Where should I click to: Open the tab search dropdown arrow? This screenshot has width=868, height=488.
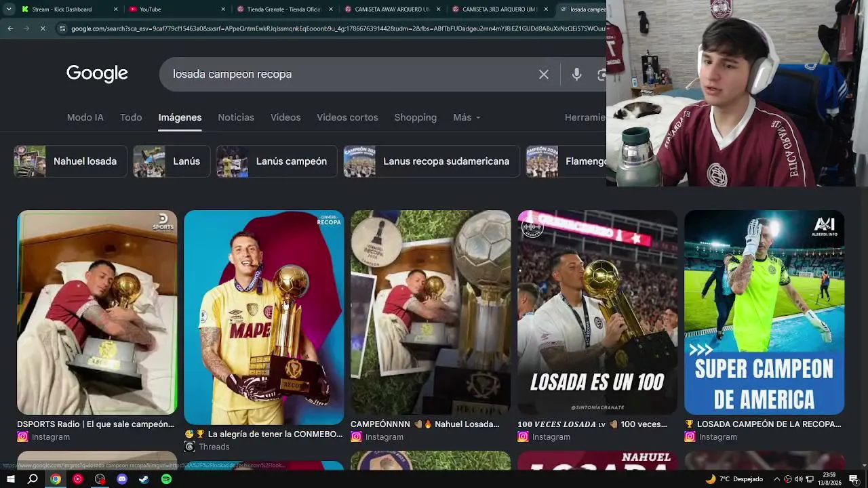click(x=8, y=9)
